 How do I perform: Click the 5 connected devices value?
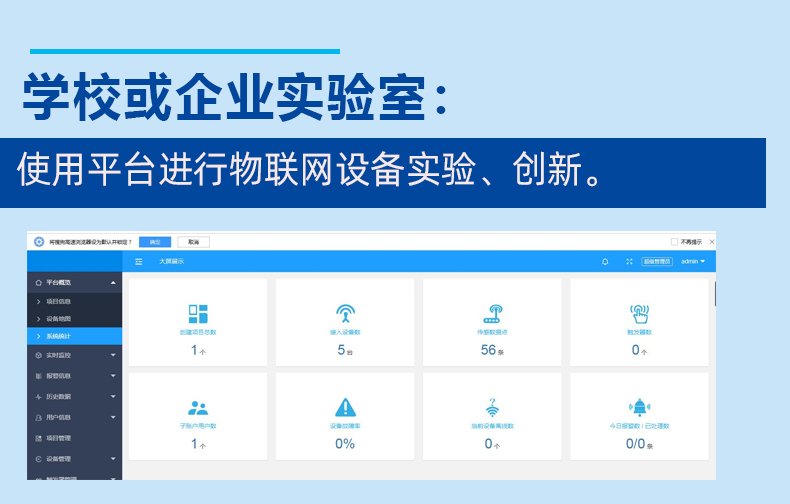(x=341, y=350)
